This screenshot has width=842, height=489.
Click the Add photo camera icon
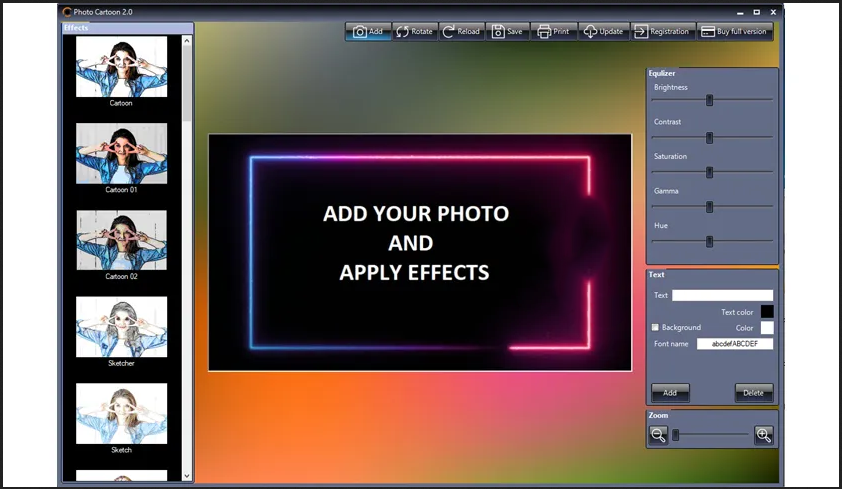(359, 32)
